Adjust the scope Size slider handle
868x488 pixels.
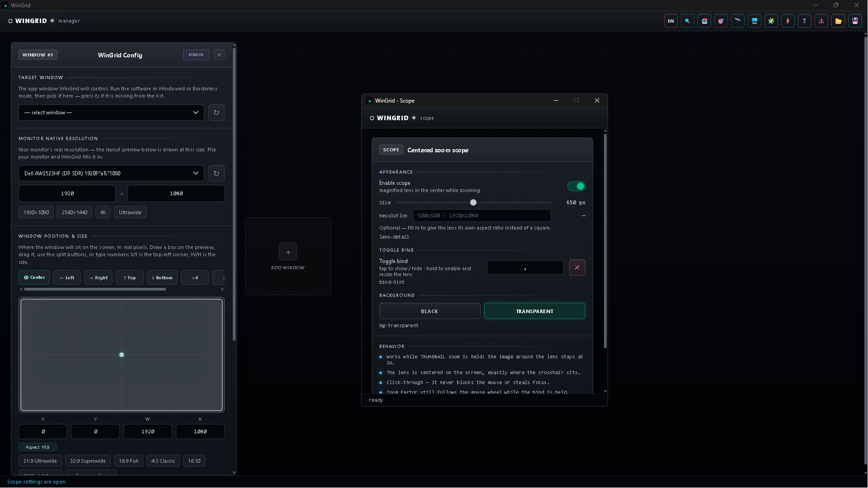point(473,202)
